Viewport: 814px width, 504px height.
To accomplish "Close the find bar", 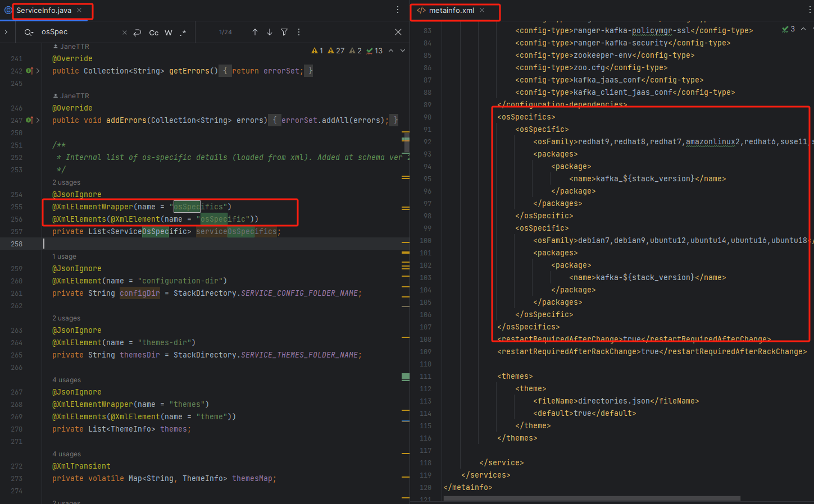I will (x=398, y=32).
